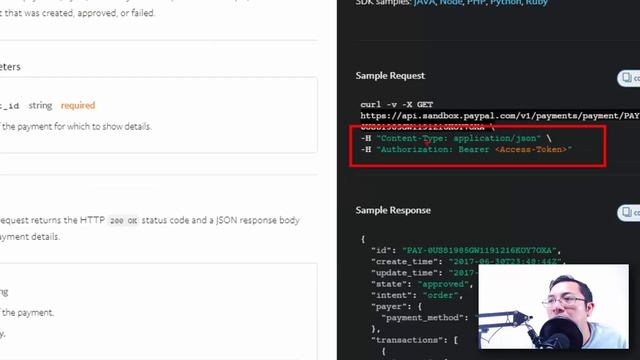Click the webcam video overlay
The height and width of the screenshot is (360, 640).
pyautogui.click(x=553, y=307)
